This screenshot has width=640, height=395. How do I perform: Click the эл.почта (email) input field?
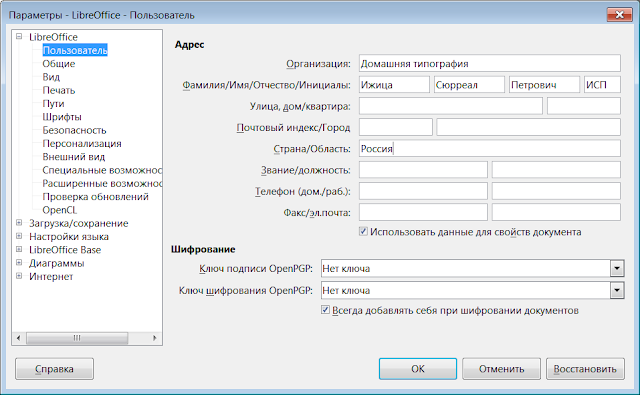(x=556, y=212)
